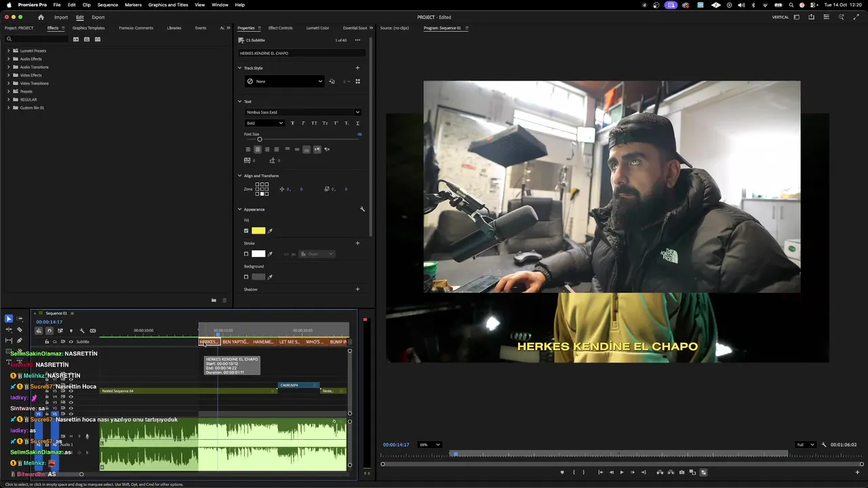Open the Sequence menu

(107, 5)
